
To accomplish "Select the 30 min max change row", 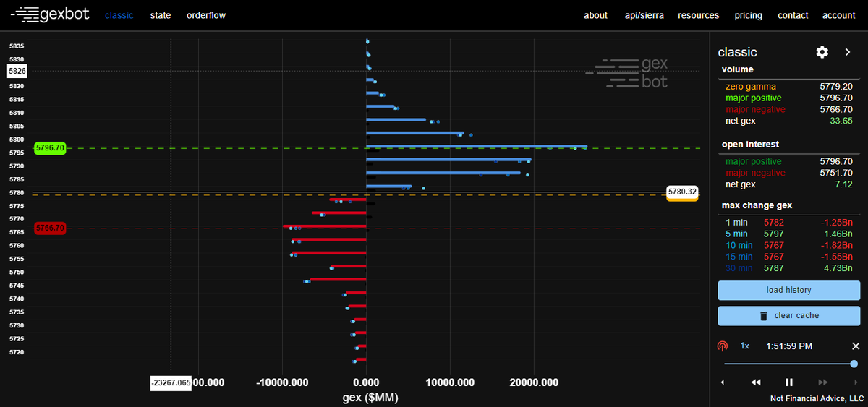I will [788, 268].
